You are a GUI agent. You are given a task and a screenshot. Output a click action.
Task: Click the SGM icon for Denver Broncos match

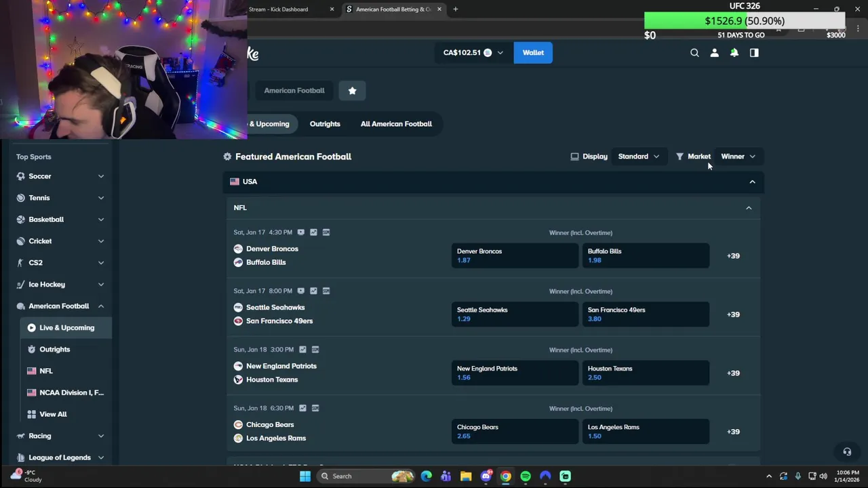point(326,232)
